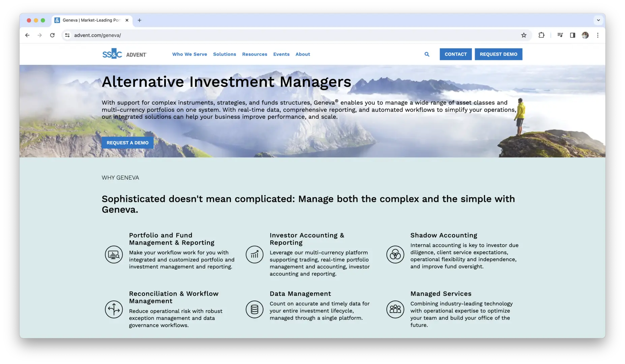Screen dimensions: 625x364
Task: Open the browser extensions puzzle icon
Action: pyautogui.click(x=541, y=35)
